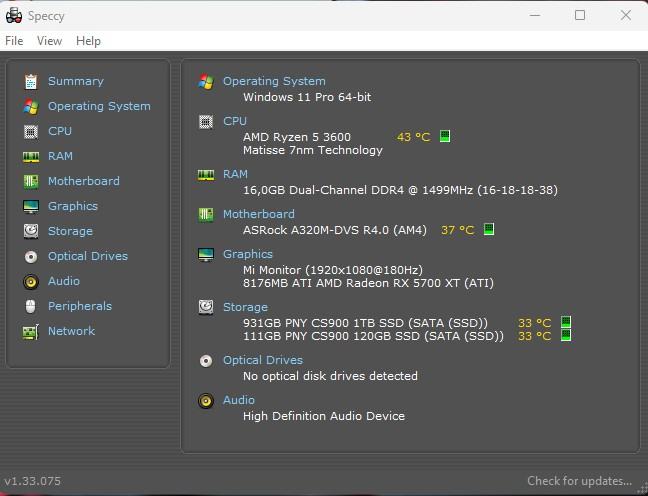Click the Graphics monitor icon in main panel

(206, 255)
